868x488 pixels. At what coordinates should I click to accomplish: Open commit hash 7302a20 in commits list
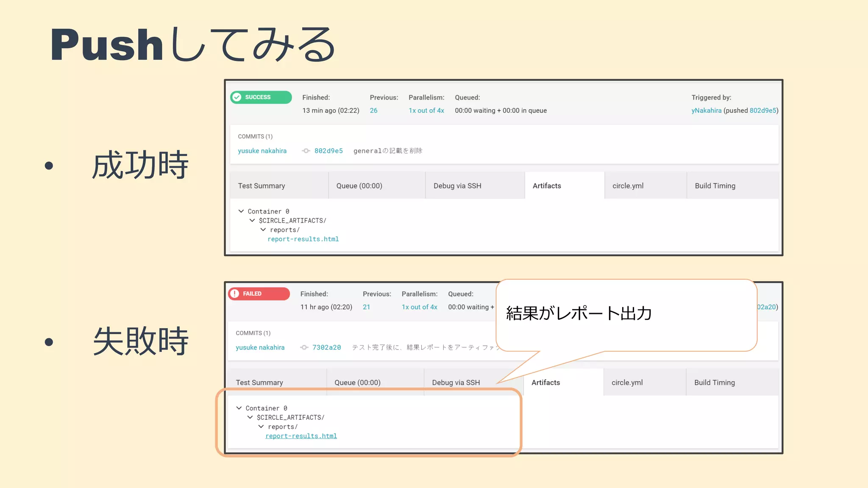[326, 347]
